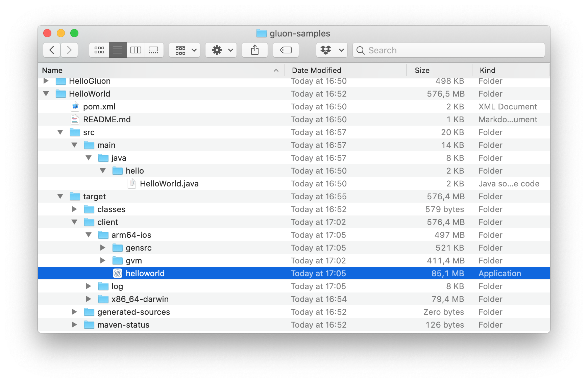Open the Dropbox toolbar dropdown
Viewport: 588px width, 383px height.
332,50
